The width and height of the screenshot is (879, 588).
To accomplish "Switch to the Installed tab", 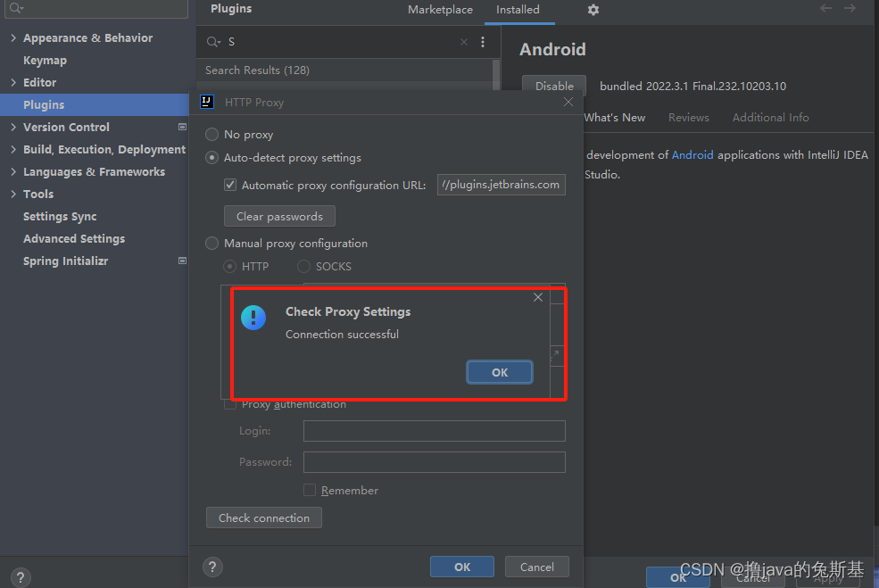I will (518, 10).
